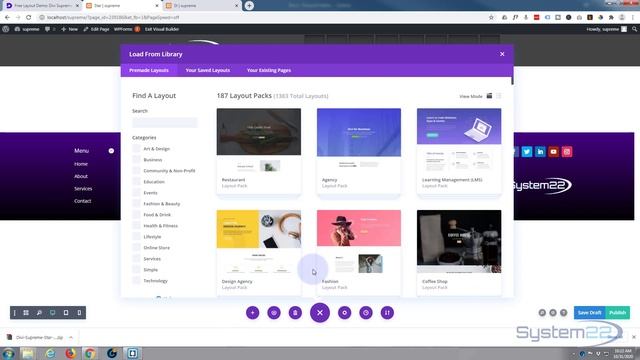The height and width of the screenshot is (360, 640).
Task: Click the LinkedIn social icon
Action: click(540, 152)
